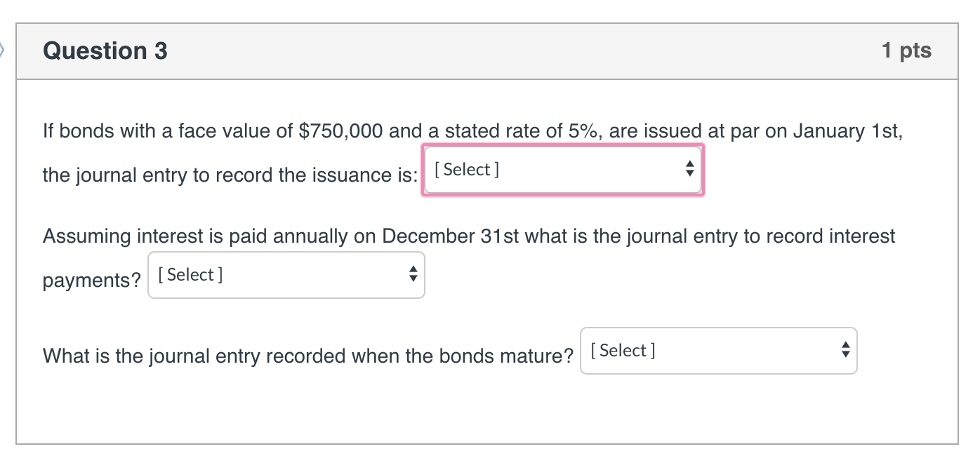This screenshot has width=980, height=463.
Task: Click "the journal entry to record the issuance is:" label
Action: 230,175
